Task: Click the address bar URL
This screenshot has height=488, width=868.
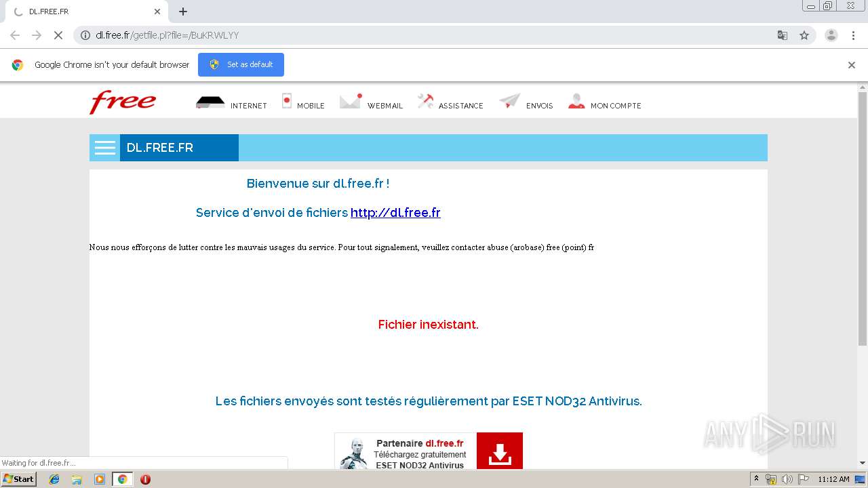Action: coord(167,35)
